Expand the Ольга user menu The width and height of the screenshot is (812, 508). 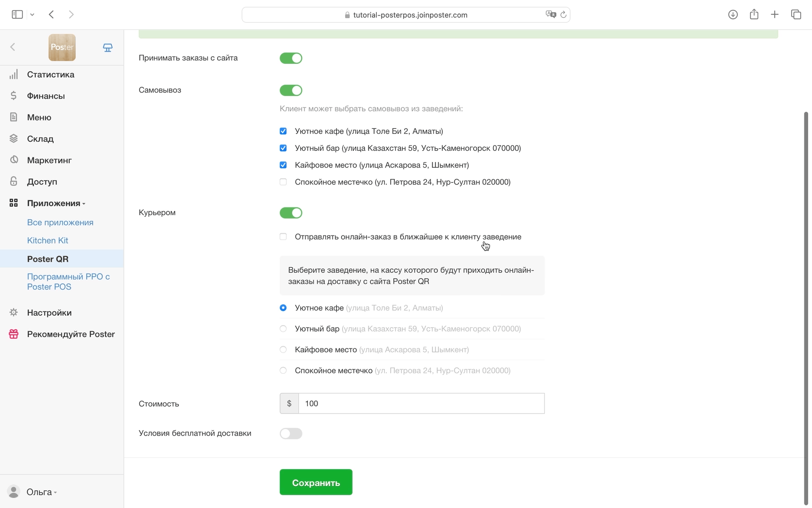point(41,492)
